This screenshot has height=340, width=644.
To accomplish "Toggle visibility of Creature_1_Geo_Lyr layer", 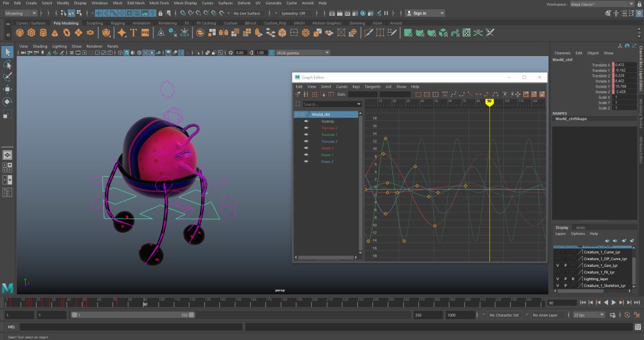I will coord(557,265).
